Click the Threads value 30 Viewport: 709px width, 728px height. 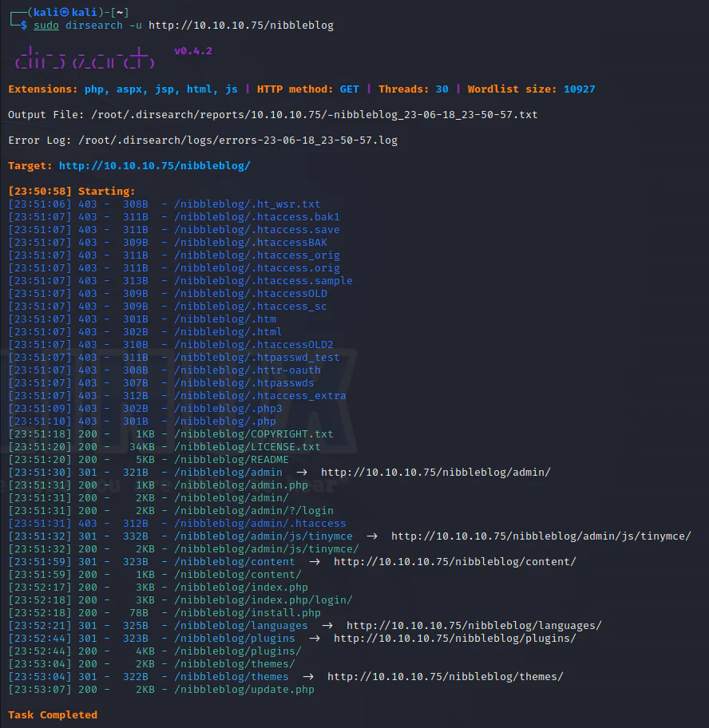[442, 89]
